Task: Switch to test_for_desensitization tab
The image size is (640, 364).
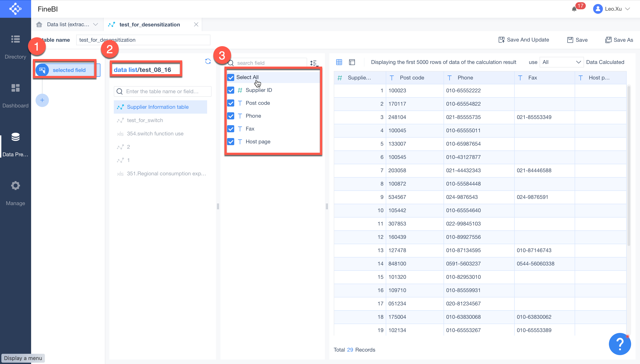Action: pos(149,24)
